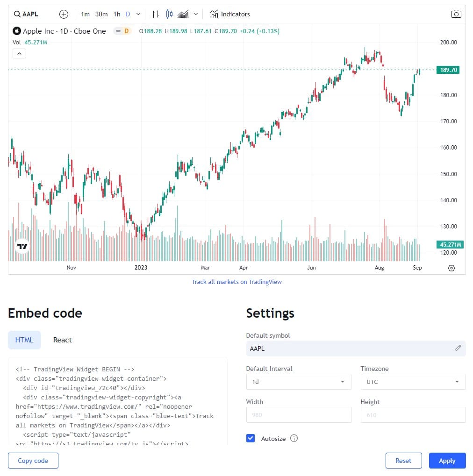Uncheck the Autosize checkbox
473x476 pixels.
point(251,438)
